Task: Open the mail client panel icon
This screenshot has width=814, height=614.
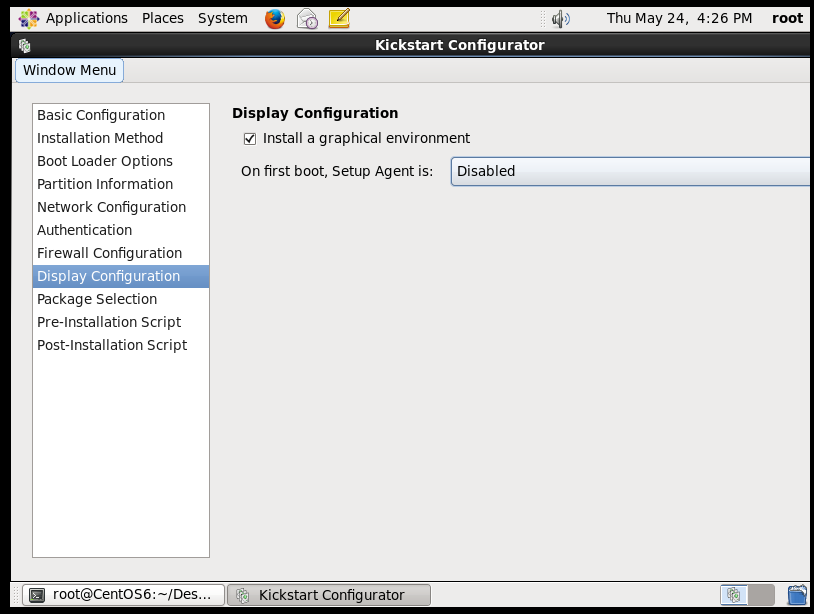Action: pos(307,19)
